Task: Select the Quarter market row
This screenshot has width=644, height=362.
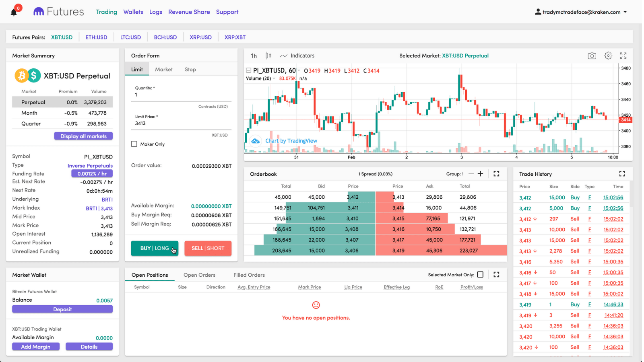Action: pyautogui.click(x=62, y=124)
